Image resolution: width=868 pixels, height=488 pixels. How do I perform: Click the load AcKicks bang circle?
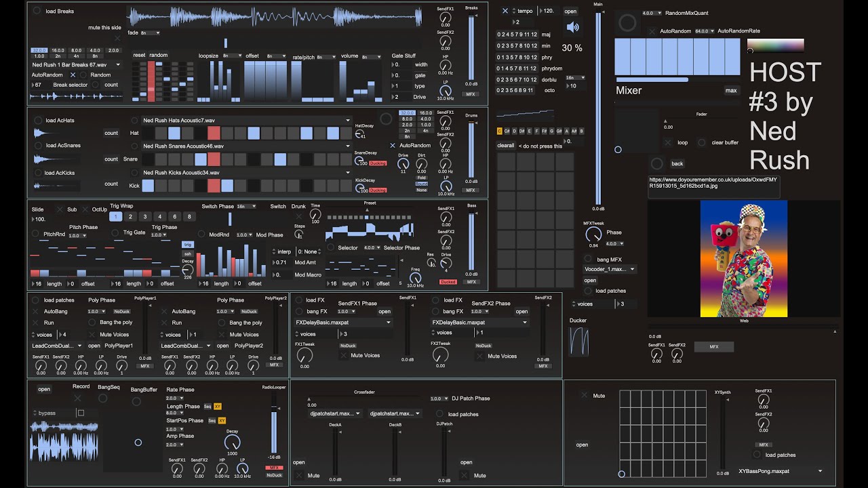coord(38,173)
